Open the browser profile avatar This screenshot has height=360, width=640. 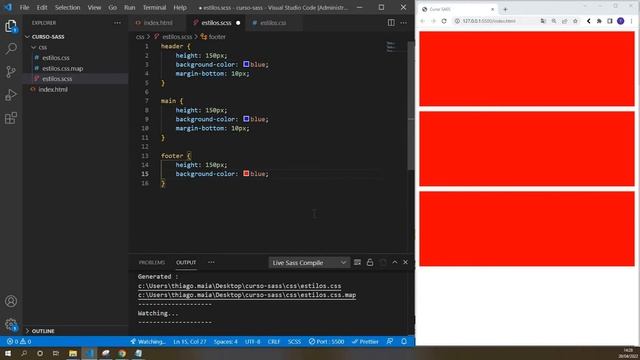point(620,21)
